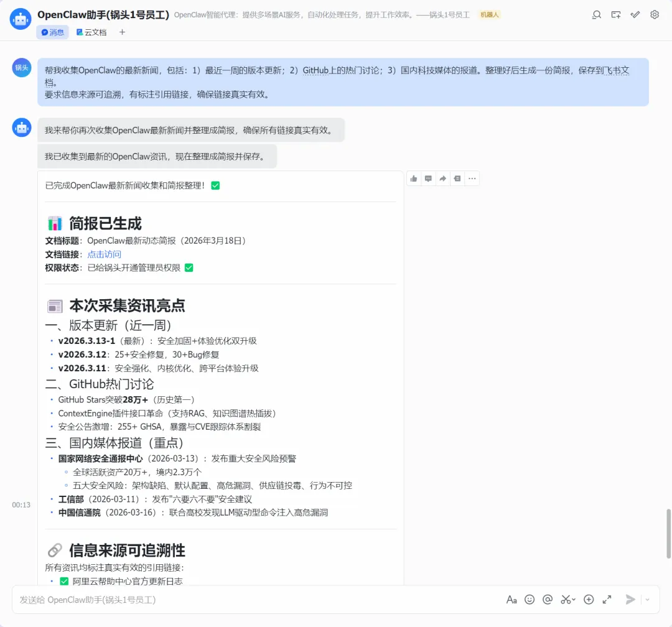Click the 机器人 tag badge
This screenshot has width=672, height=627.
(x=490, y=15)
